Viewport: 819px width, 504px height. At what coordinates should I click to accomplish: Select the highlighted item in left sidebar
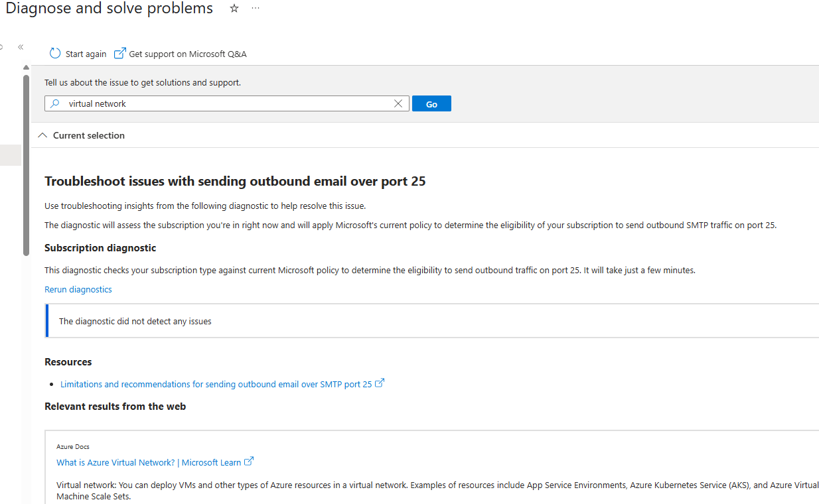pos(10,155)
